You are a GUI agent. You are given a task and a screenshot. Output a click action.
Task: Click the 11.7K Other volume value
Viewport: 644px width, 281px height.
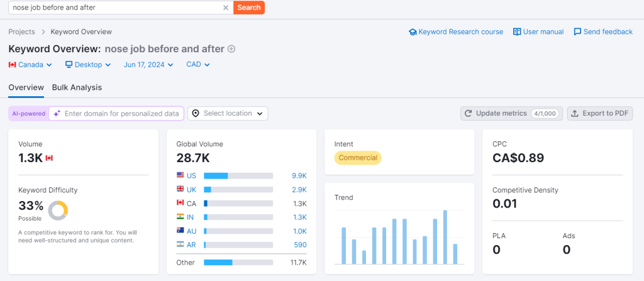tap(299, 263)
